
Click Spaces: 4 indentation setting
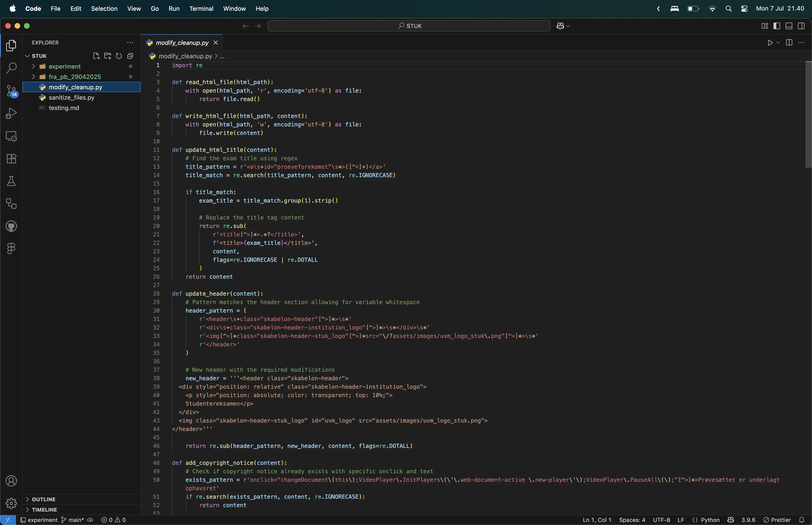pyautogui.click(x=632, y=520)
